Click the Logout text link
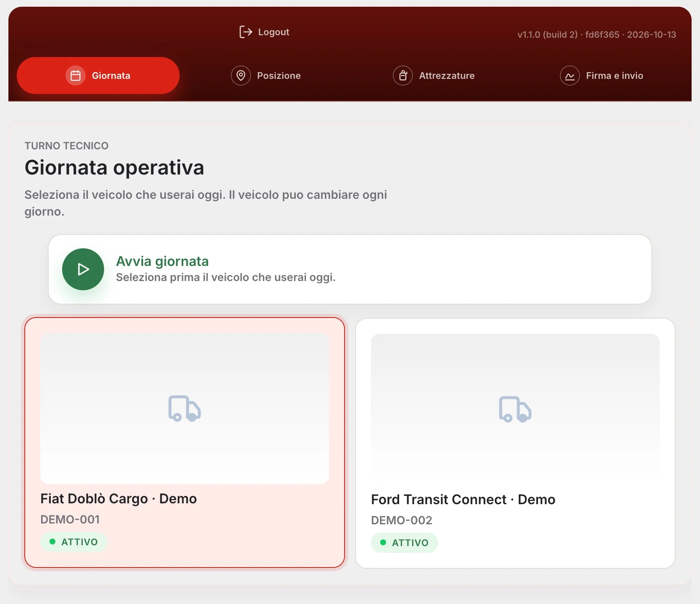700x604 pixels. pos(274,32)
